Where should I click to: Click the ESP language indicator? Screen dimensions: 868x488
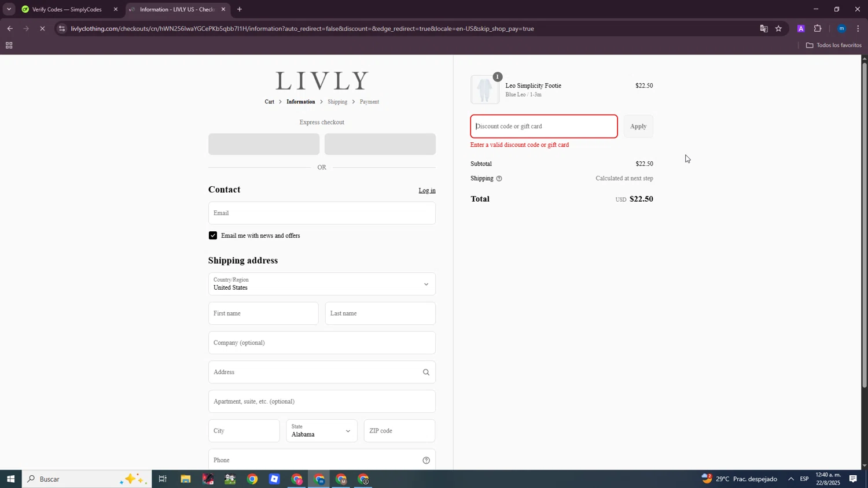[804, 479]
